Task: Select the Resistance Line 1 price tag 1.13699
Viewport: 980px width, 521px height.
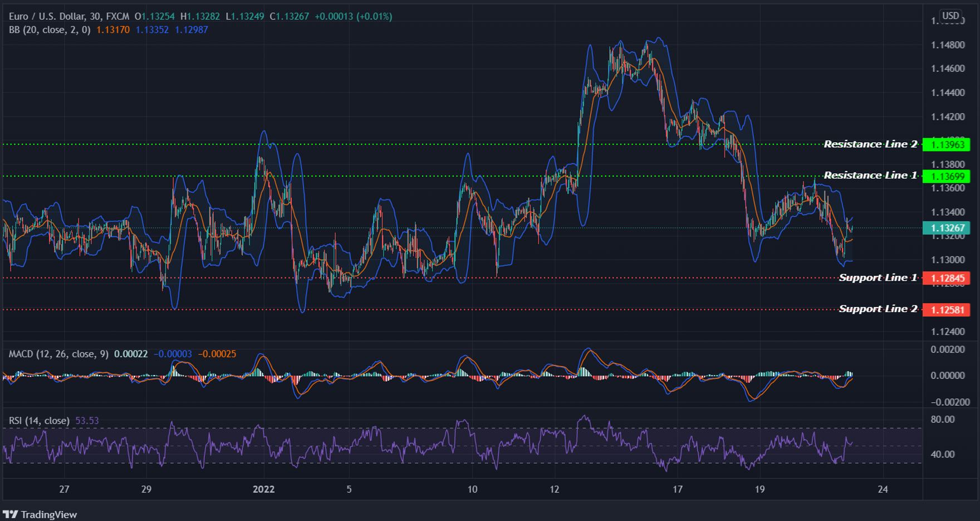Action: pyautogui.click(x=948, y=176)
